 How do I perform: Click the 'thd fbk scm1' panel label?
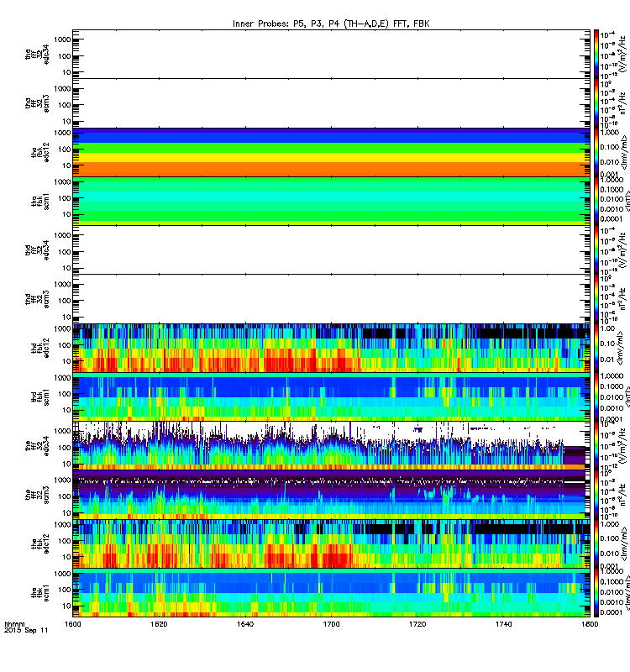coord(40,396)
